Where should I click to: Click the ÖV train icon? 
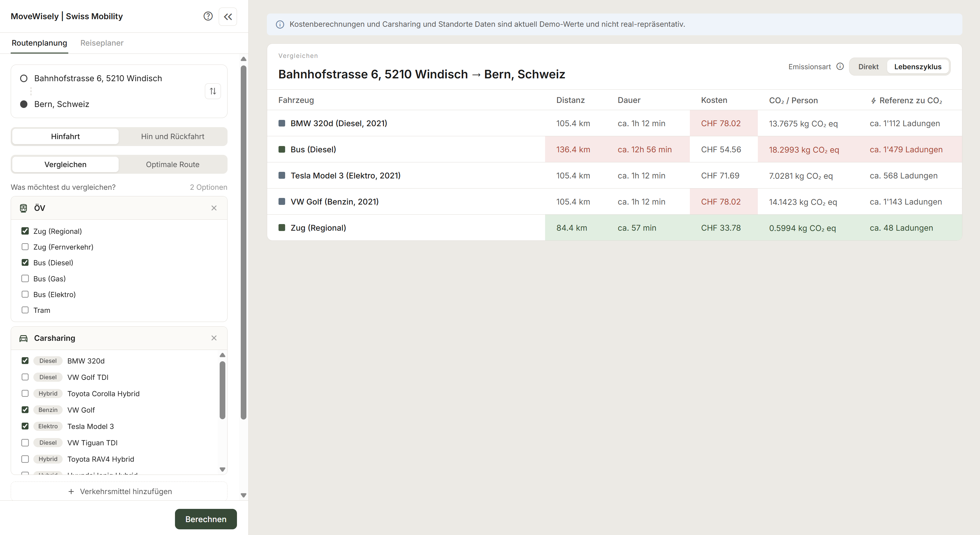pos(24,208)
